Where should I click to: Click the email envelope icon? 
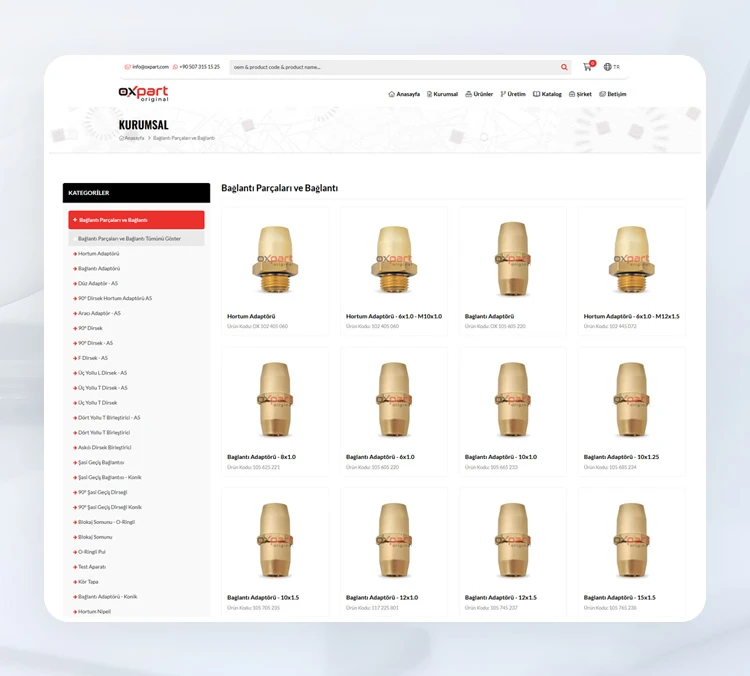127,67
